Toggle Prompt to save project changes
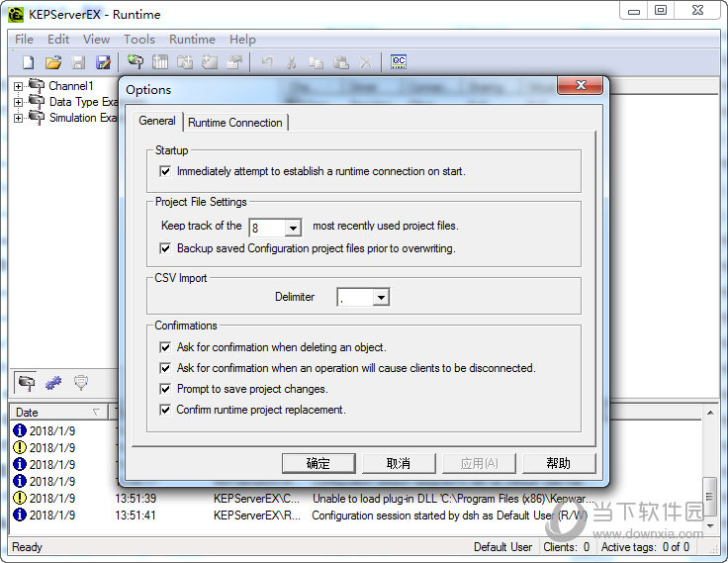 coord(165,389)
